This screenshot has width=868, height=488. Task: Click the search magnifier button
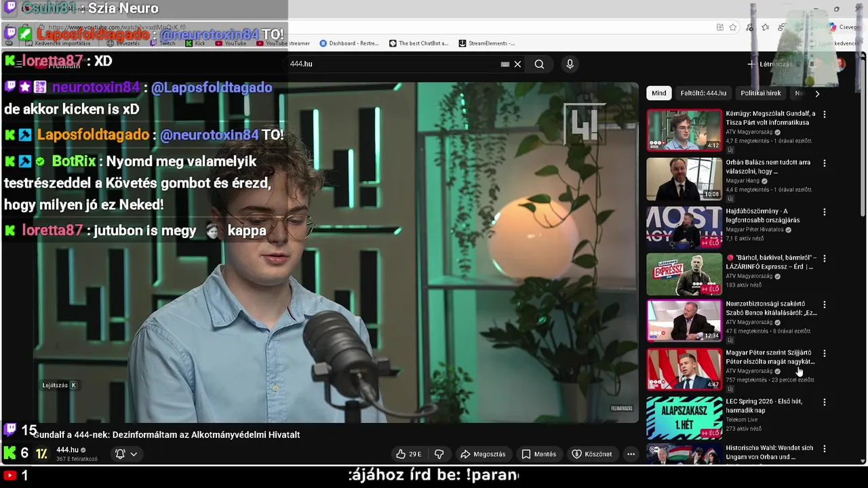tap(539, 64)
